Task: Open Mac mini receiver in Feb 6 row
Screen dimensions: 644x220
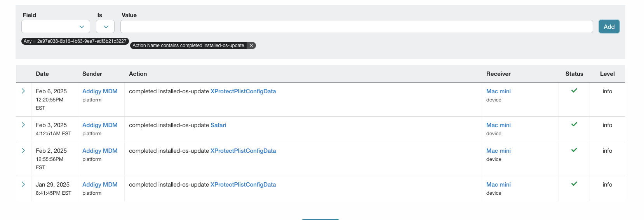Action: coord(498,91)
